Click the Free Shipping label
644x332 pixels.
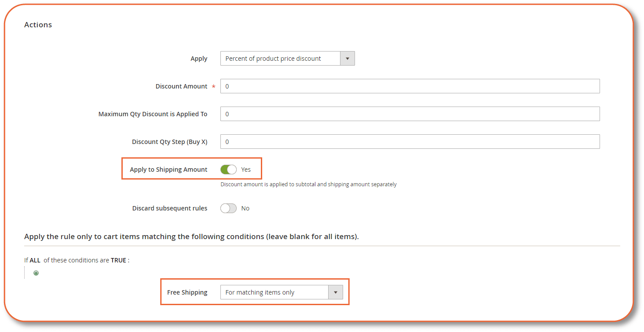187,292
